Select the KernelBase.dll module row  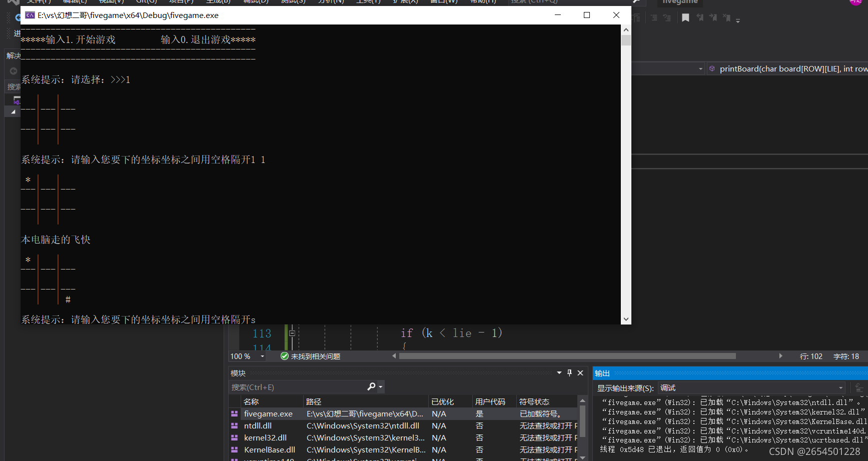[x=403, y=450]
